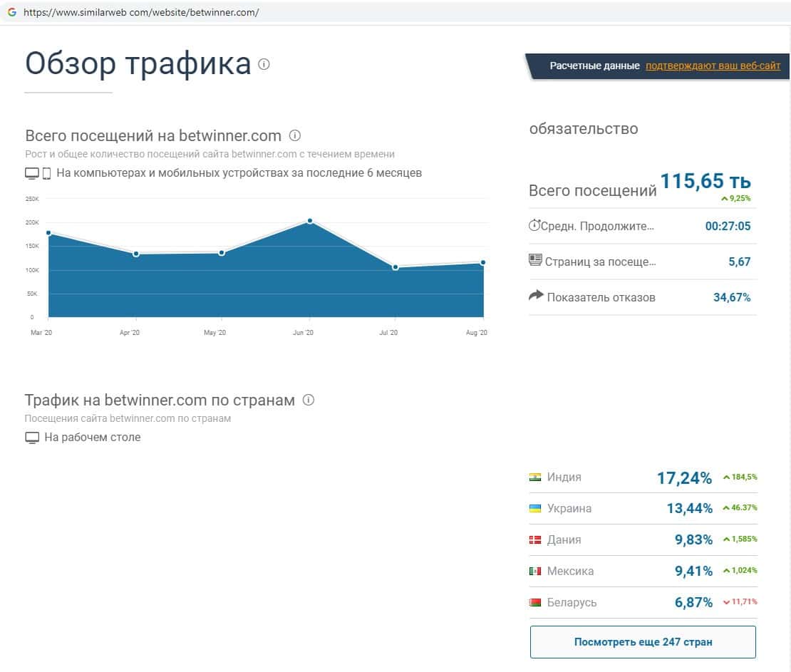Click info icon beside Трафик на betwinner.com по странам
791x672 pixels.
click(309, 400)
